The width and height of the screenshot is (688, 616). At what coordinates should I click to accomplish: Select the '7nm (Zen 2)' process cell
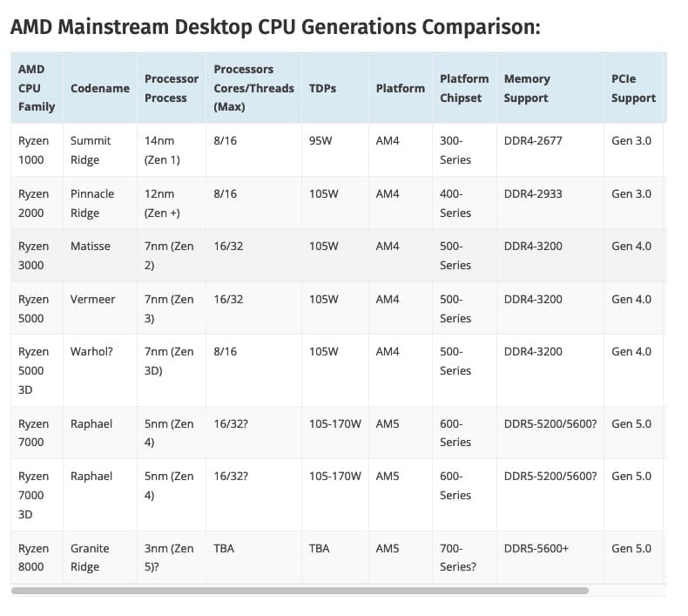click(172, 255)
